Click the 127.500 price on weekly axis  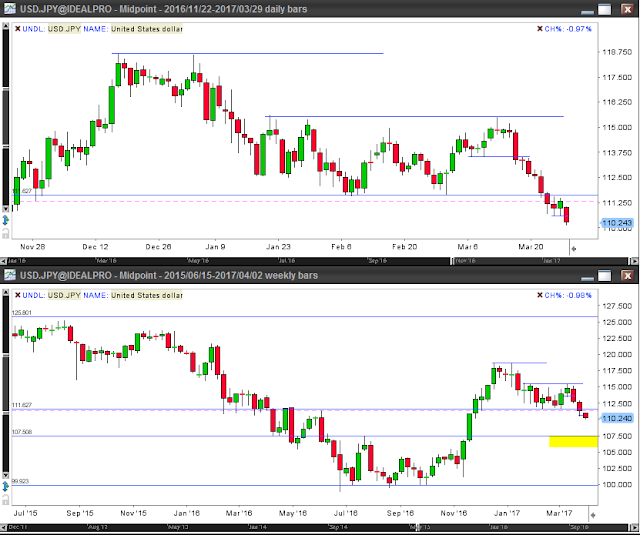[x=617, y=306]
